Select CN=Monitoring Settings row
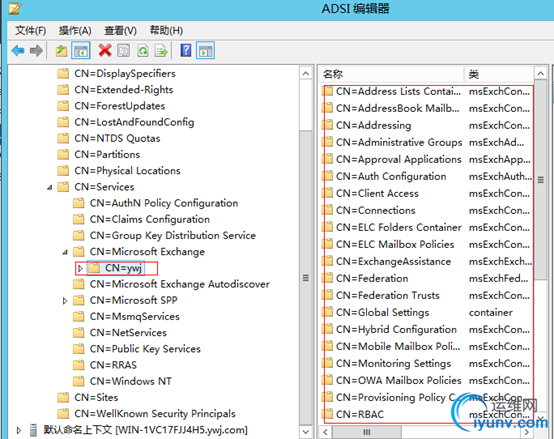554x439 pixels. 427,363
